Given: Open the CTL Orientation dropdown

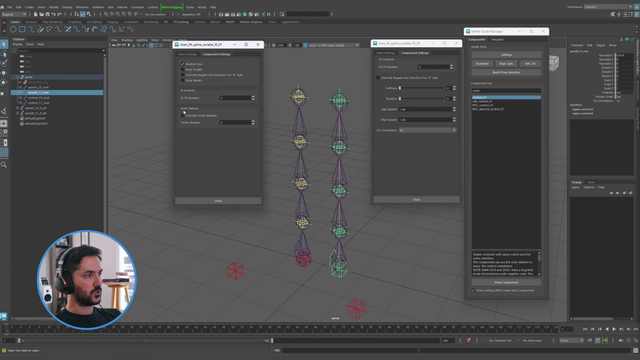Looking at the screenshot, I should 427,130.
